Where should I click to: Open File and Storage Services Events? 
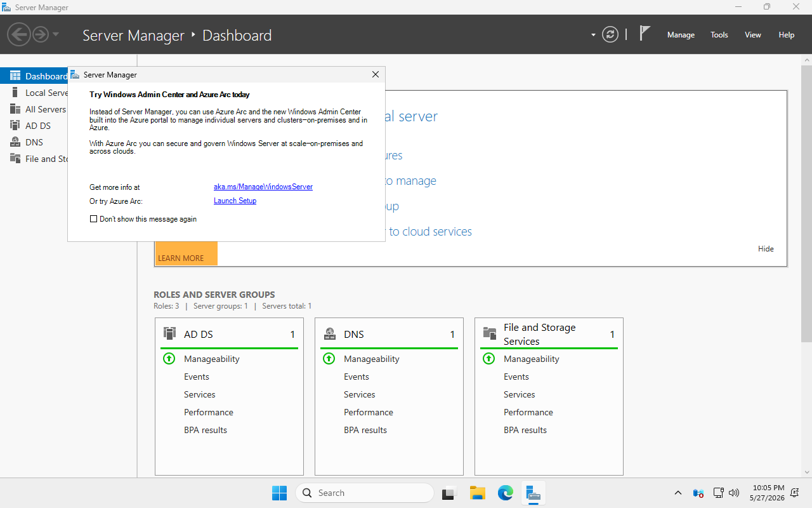pos(516,377)
